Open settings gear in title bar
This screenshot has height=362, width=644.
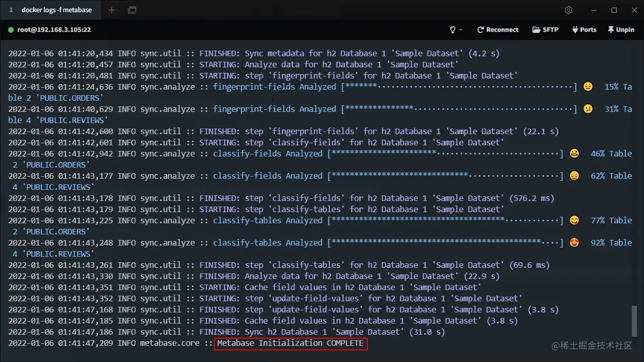pos(569,10)
